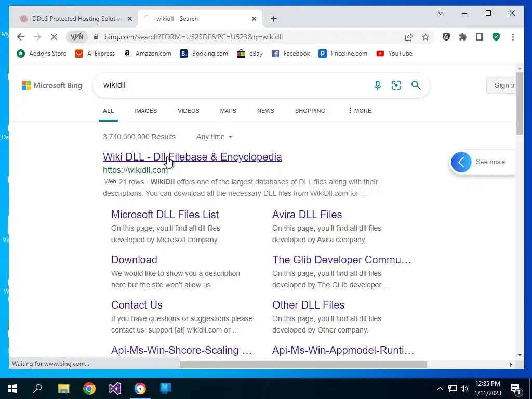Open File Explorer from the taskbar
Image resolution: width=532 pixels, height=399 pixels.
tap(63, 389)
